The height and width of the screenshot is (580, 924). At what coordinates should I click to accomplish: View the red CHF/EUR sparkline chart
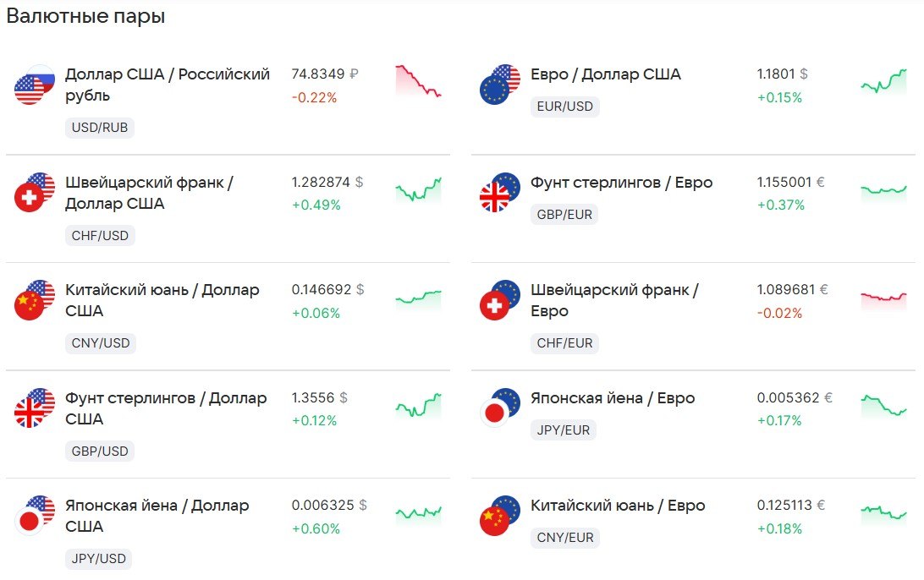[x=883, y=299]
